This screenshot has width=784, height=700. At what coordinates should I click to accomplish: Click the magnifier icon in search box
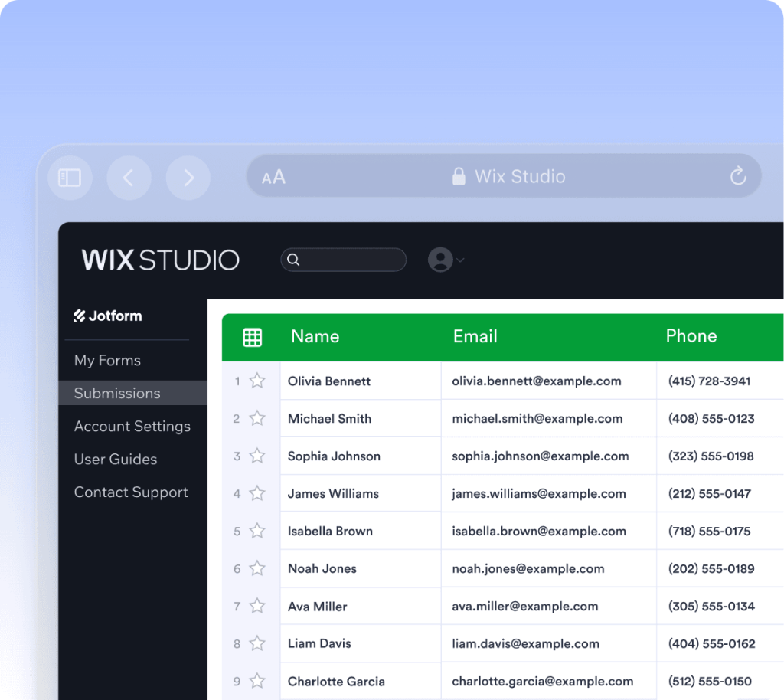[293, 260]
